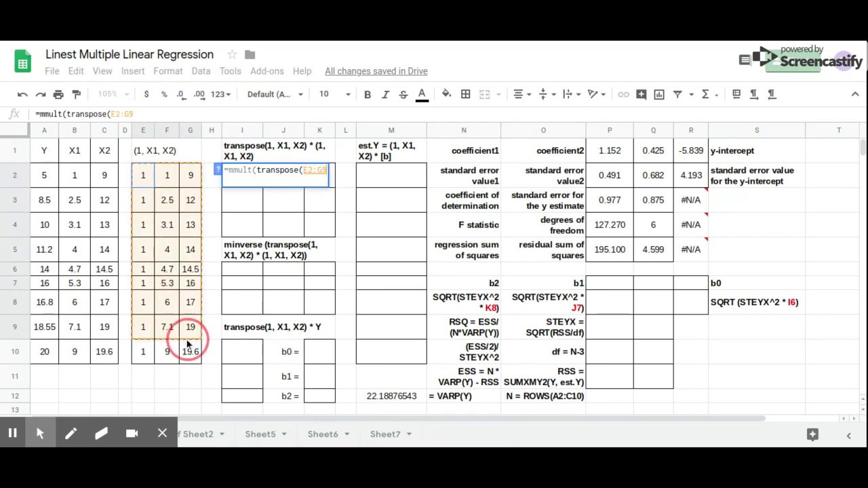868x488 pixels.
Task: Open the cell borders menu
Action: coord(465,94)
